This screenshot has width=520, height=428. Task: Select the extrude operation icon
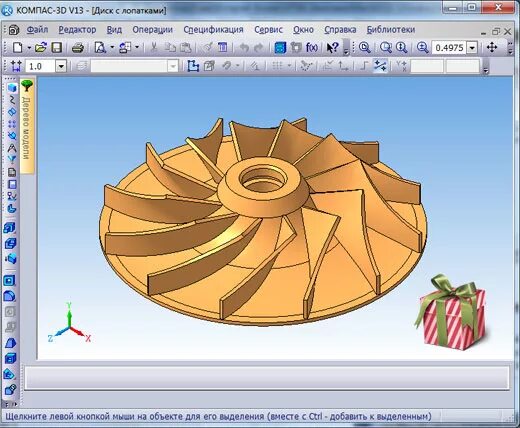point(10,228)
